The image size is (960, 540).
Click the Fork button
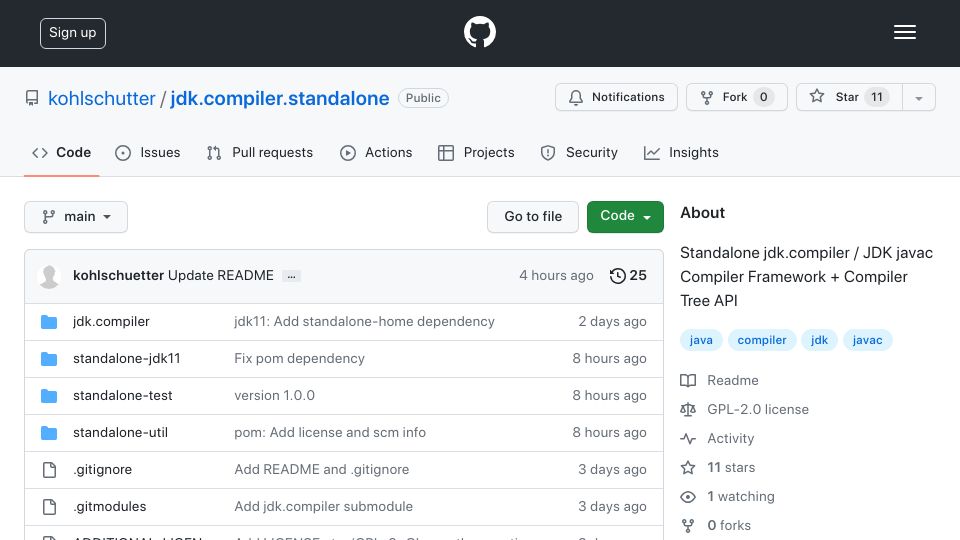pos(737,97)
